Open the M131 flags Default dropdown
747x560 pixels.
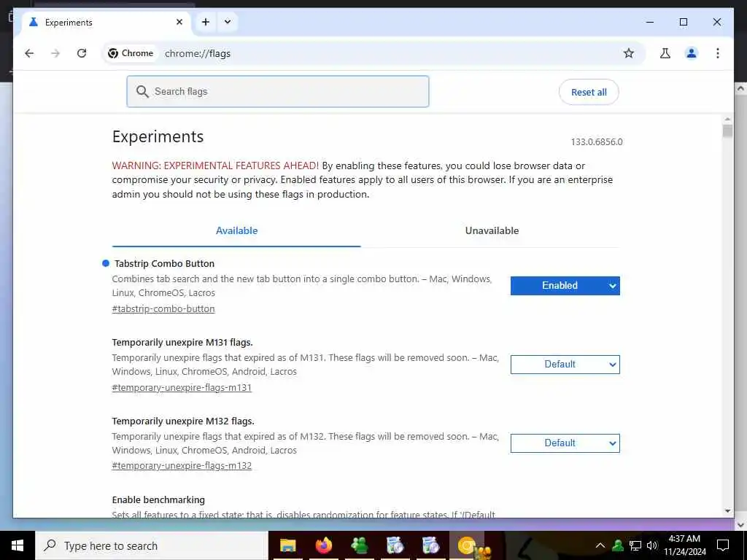pos(565,365)
